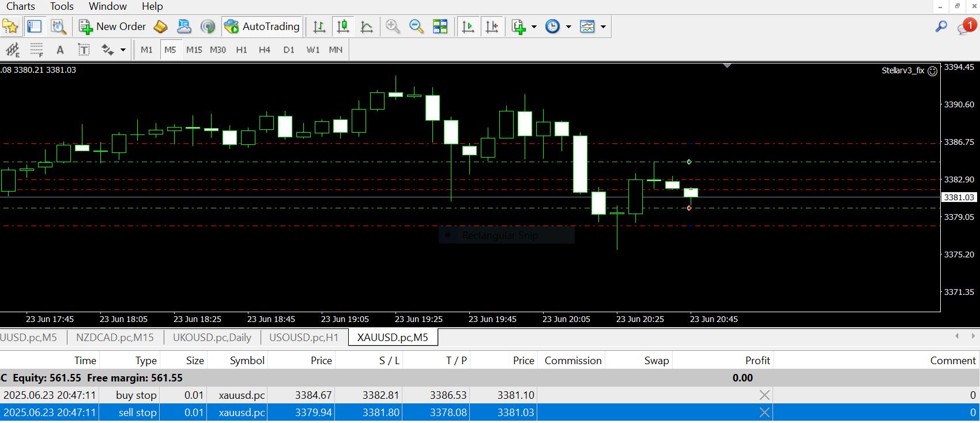Expand the periods clock dropdown arrow

point(568,27)
